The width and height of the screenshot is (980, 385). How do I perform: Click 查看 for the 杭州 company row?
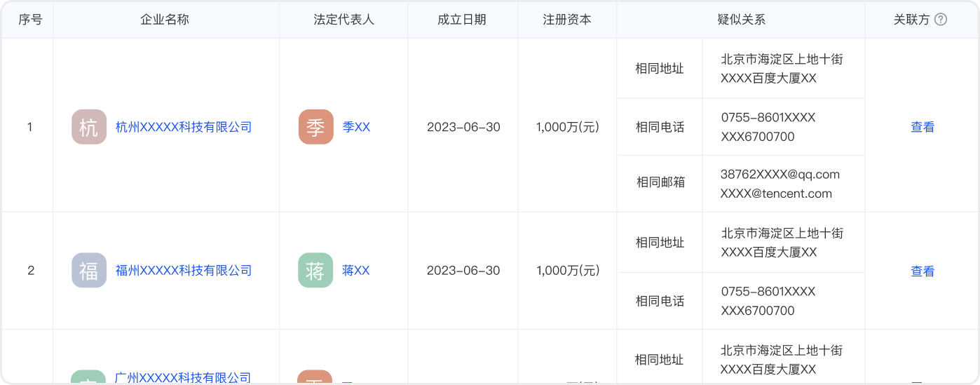pos(922,127)
